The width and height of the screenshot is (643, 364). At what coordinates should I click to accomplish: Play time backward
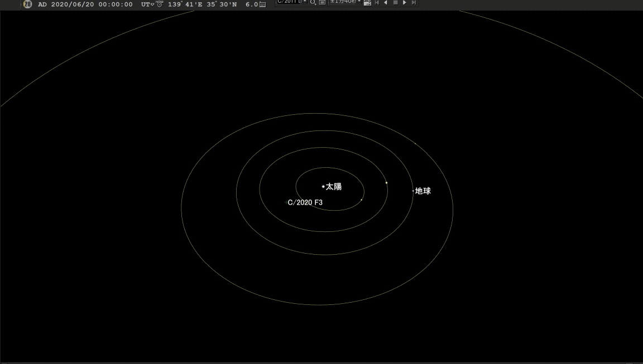386,3
